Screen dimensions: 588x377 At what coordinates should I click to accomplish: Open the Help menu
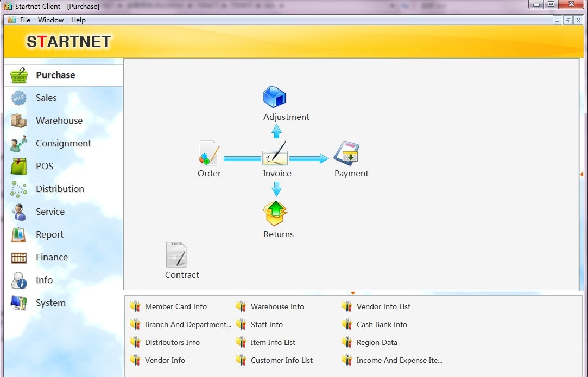pyautogui.click(x=78, y=20)
